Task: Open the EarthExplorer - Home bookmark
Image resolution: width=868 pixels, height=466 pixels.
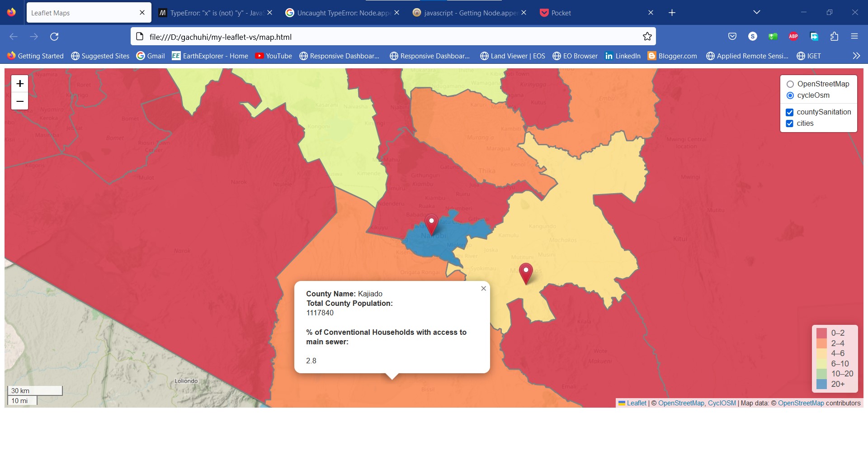Action: [210, 56]
